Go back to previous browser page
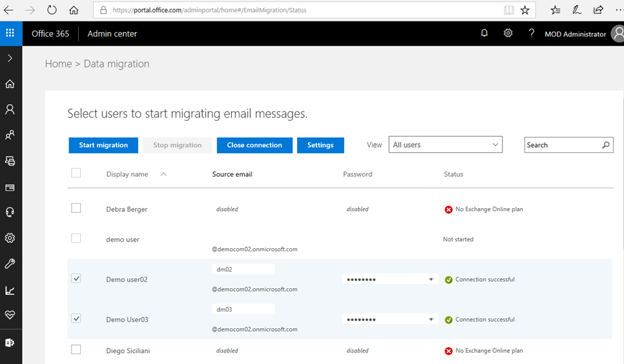624x364 pixels. tap(9, 10)
